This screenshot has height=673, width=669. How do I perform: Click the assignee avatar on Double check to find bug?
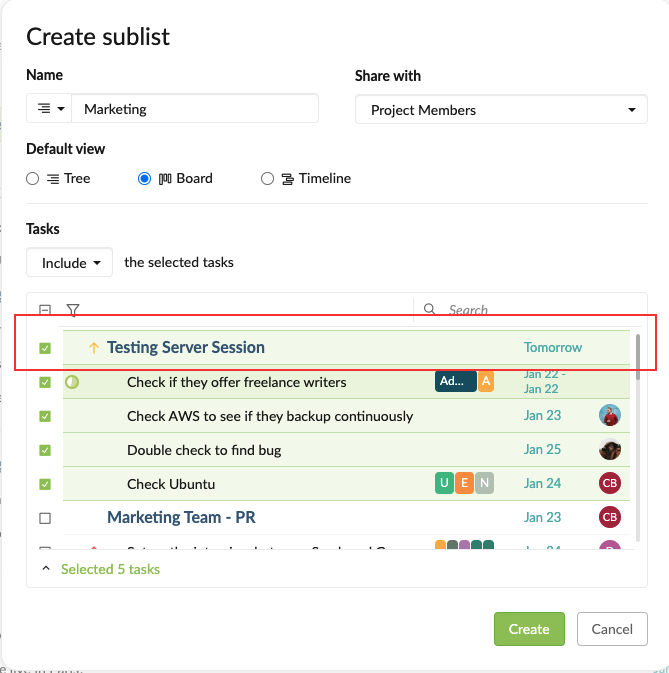pos(610,449)
